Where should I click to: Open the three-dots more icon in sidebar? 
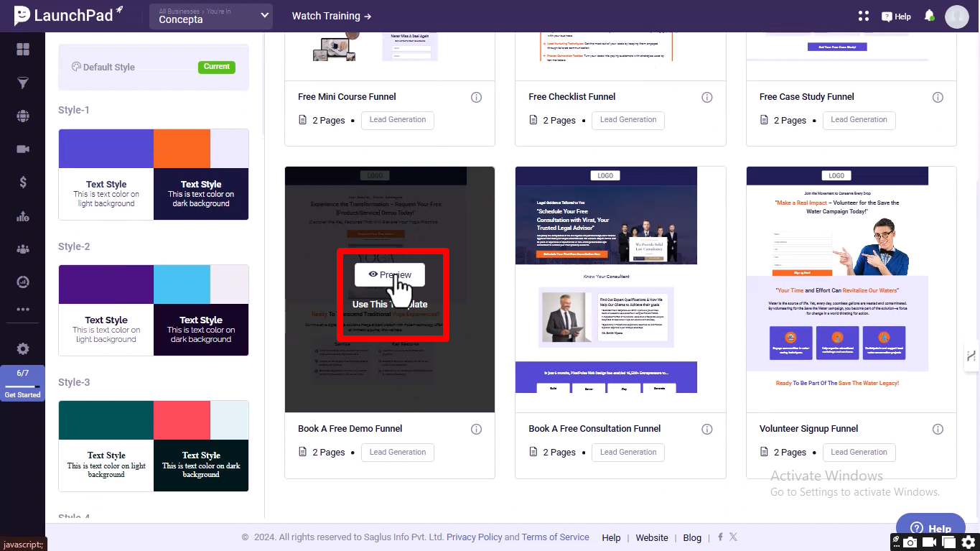click(x=23, y=310)
